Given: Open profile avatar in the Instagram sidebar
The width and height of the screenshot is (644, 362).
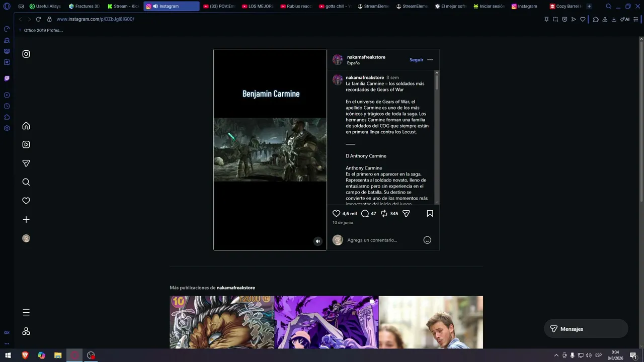Looking at the screenshot, I should coord(26,238).
